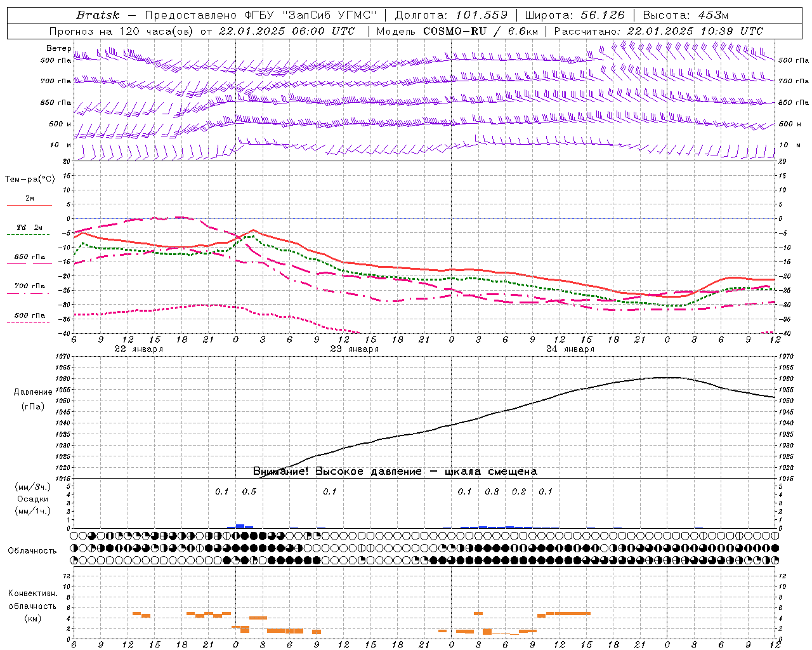Click the Модель COSMO-RU / 6.6км label
The image size is (812, 650).
click(457, 31)
